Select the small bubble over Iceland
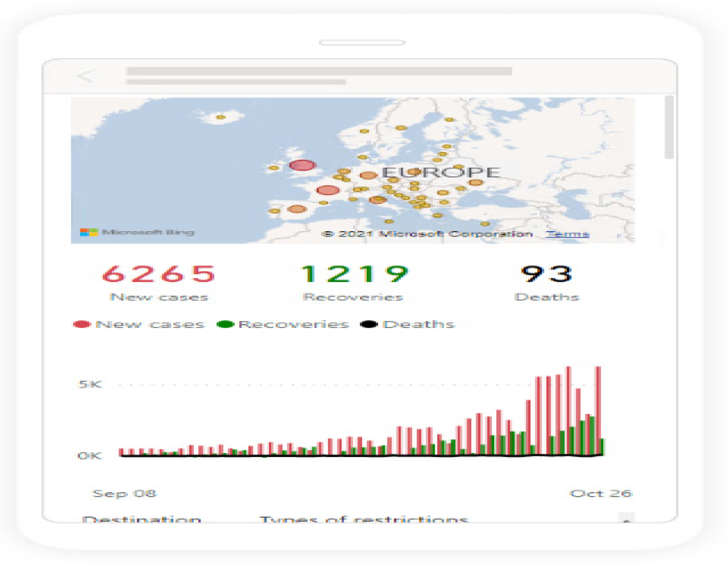This screenshot has width=728, height=568. tap(221, 117)
